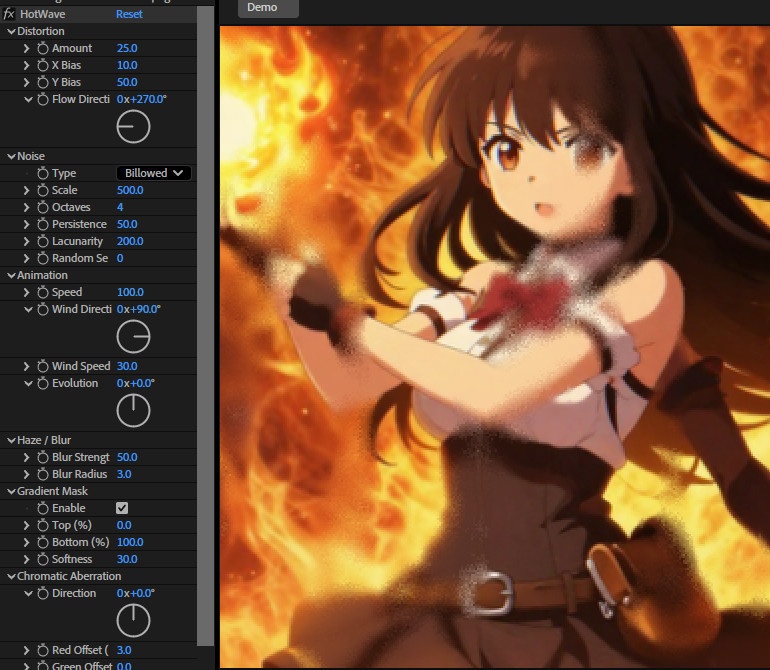Toggle stopwatch for Gradient Mask Enable
This screenshot has width=770, height=670.
pos(43,508)
